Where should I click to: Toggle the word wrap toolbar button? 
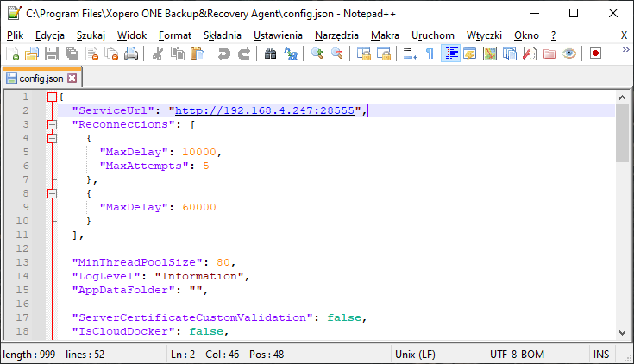pos(410,53)
